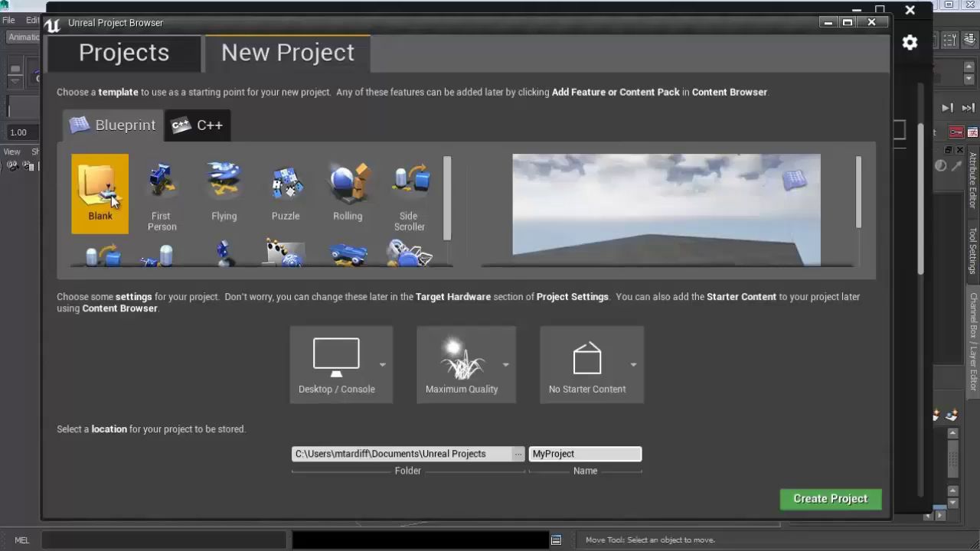Click the Unreal Engine logo icon
980x551 pixels.
[52, 24]
